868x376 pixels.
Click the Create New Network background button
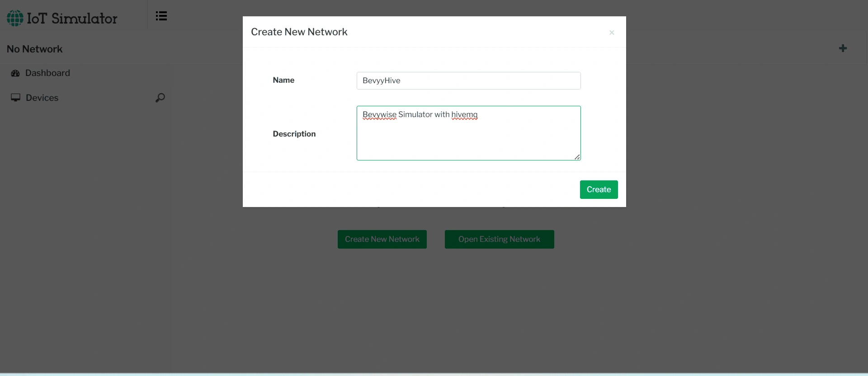click(382, 240)
